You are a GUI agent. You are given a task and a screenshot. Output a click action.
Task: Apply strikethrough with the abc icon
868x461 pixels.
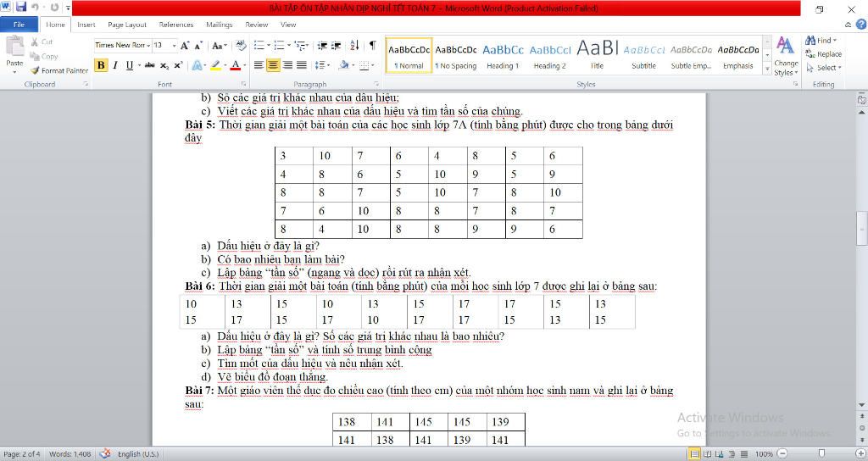(x=149, y=65)
